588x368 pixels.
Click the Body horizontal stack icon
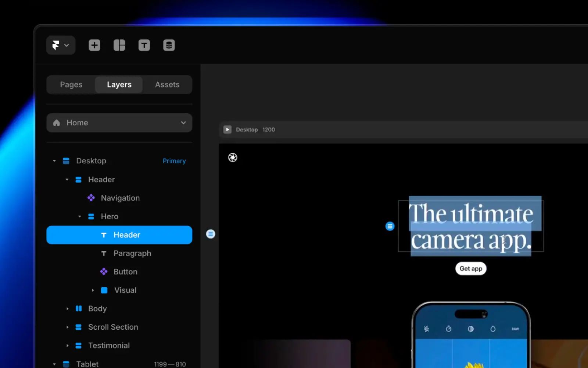pyautogui.click(x=79, y=309)
